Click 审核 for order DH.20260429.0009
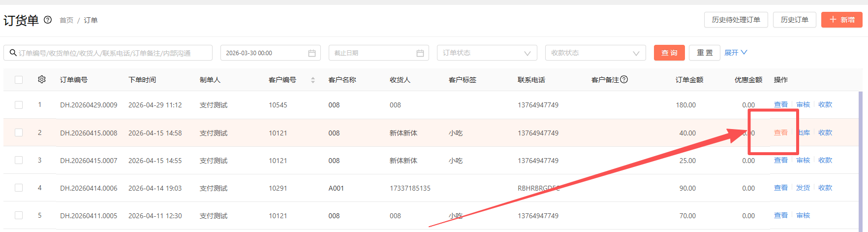Viewport: 868px width, 232px height. tap(803, 104)
